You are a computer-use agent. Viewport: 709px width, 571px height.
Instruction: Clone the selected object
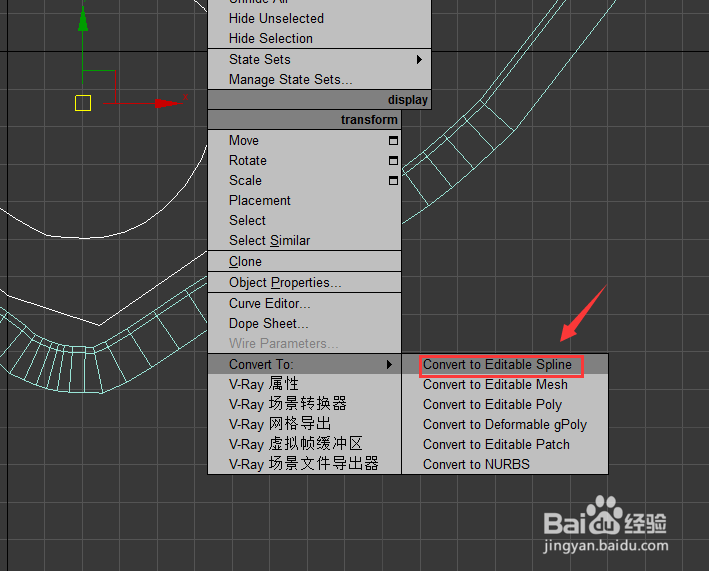point(304,261)
